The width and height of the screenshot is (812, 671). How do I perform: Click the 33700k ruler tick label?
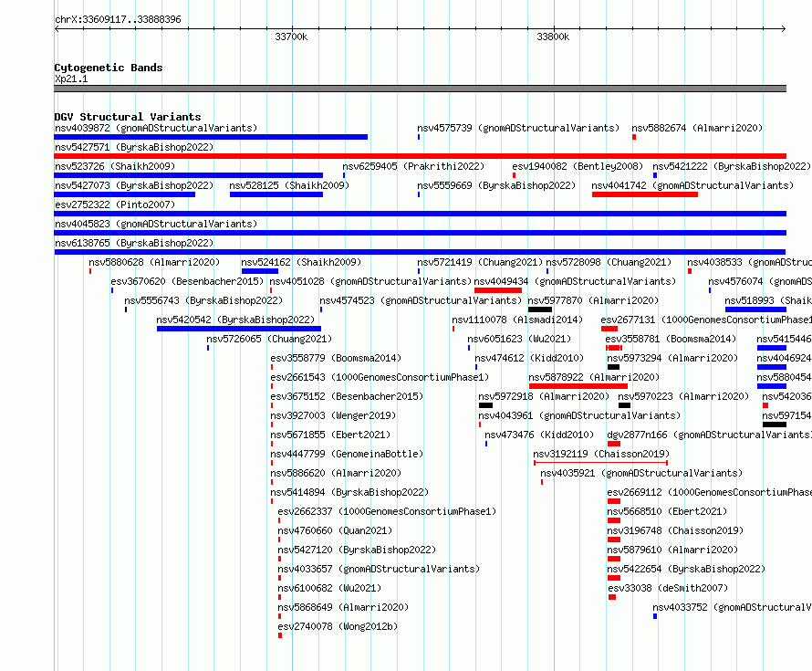pyautogui.click(x=291, y=37)
